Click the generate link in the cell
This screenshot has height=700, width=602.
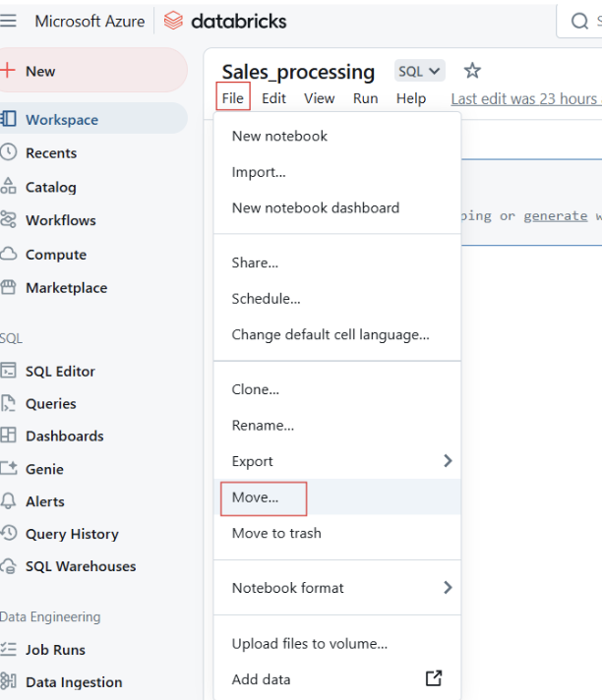click(x=556, y=216)
